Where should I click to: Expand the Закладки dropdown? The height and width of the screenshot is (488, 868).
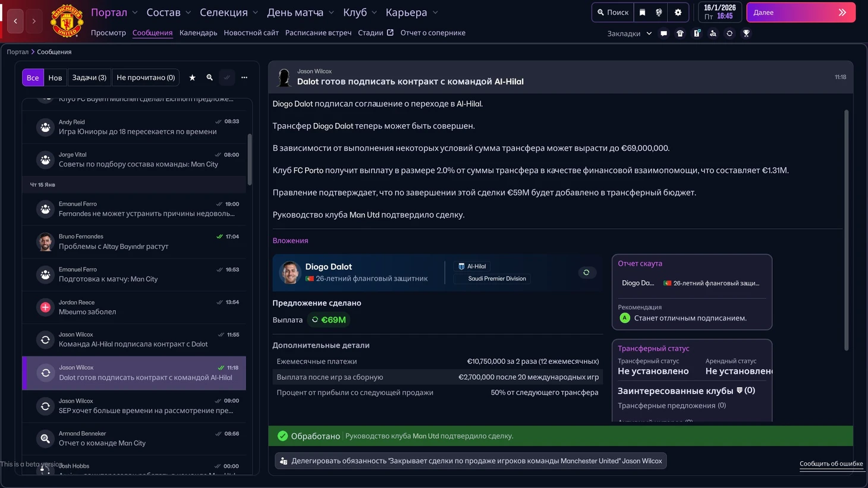point(629,34)
